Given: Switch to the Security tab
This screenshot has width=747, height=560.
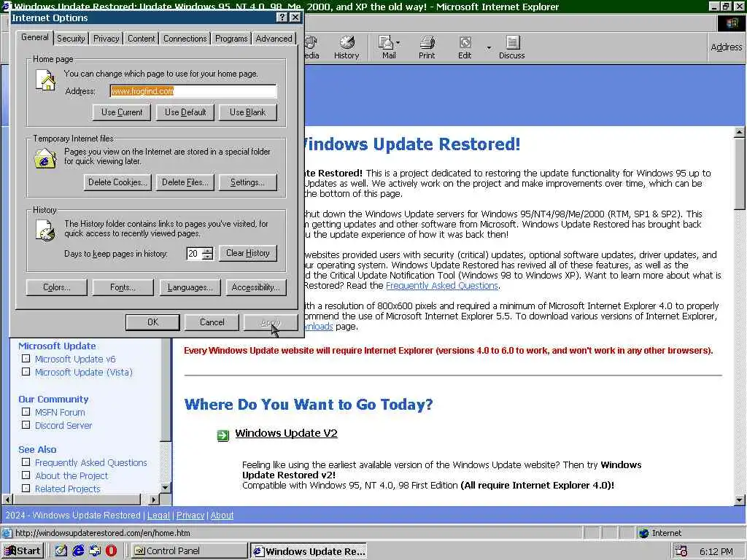Looking at the screenshot, I should pyautogui.click(x=71, y=39).
